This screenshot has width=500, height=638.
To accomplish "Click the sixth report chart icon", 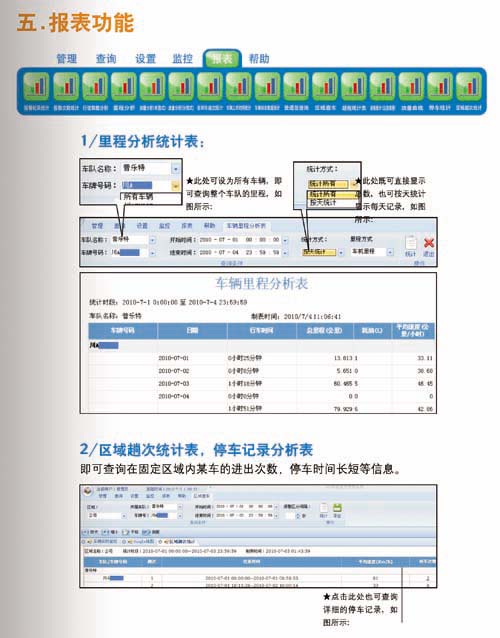I will [x=181, y=86].
